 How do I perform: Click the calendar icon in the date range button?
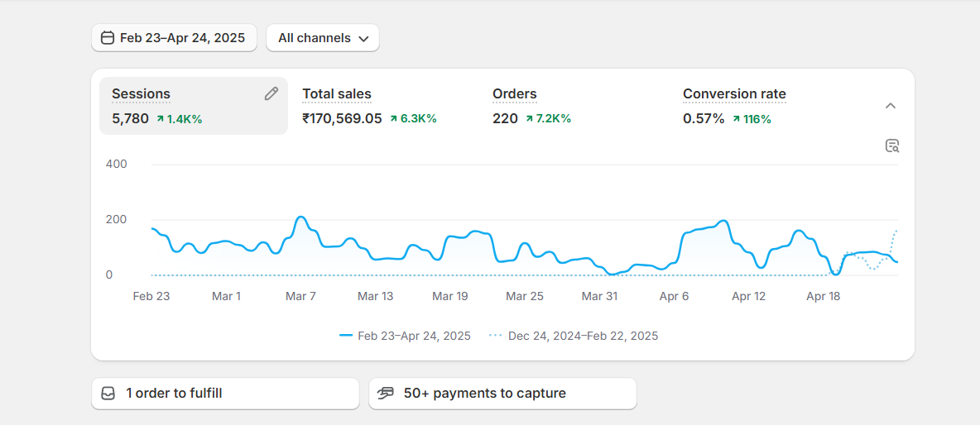point(108,38)
